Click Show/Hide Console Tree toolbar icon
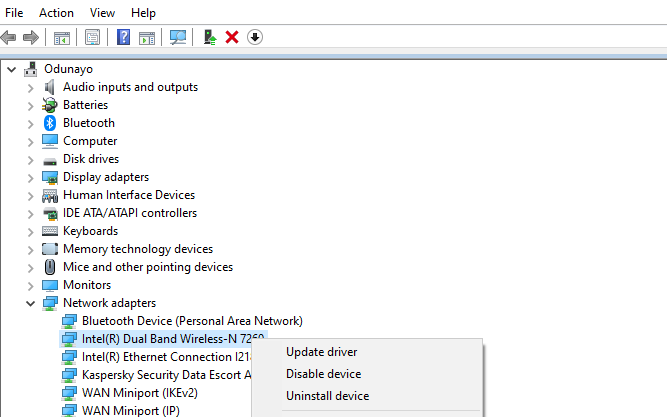Viewport: 667px width, 417px height. click(x=62, y=37)
